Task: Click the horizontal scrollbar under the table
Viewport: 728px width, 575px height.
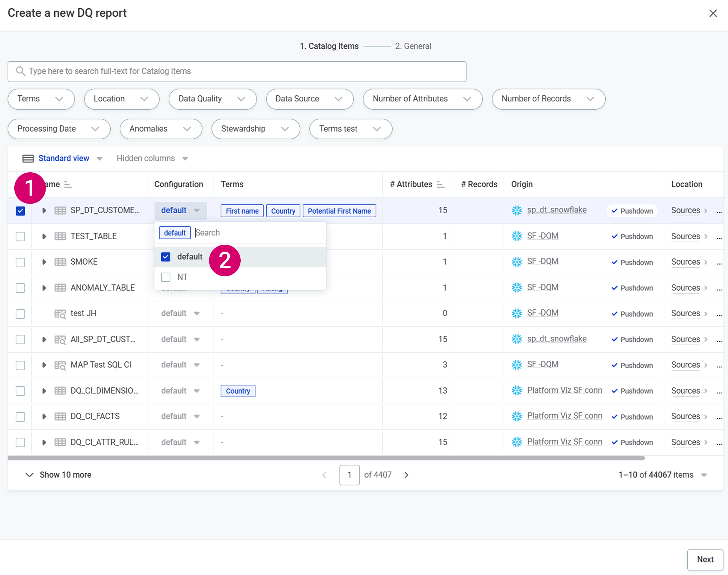Action: [x=326, y=458]
